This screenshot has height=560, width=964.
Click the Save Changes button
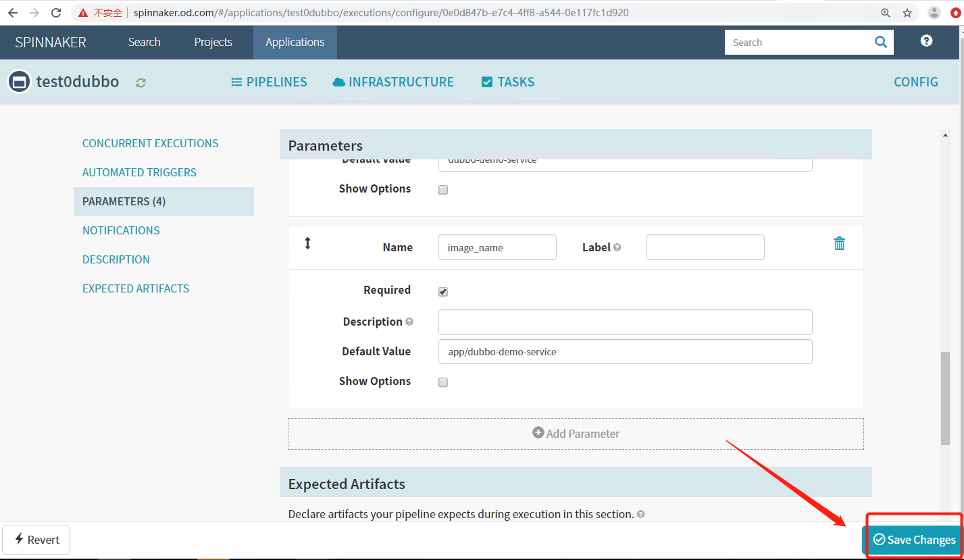(x=913, y=540)
